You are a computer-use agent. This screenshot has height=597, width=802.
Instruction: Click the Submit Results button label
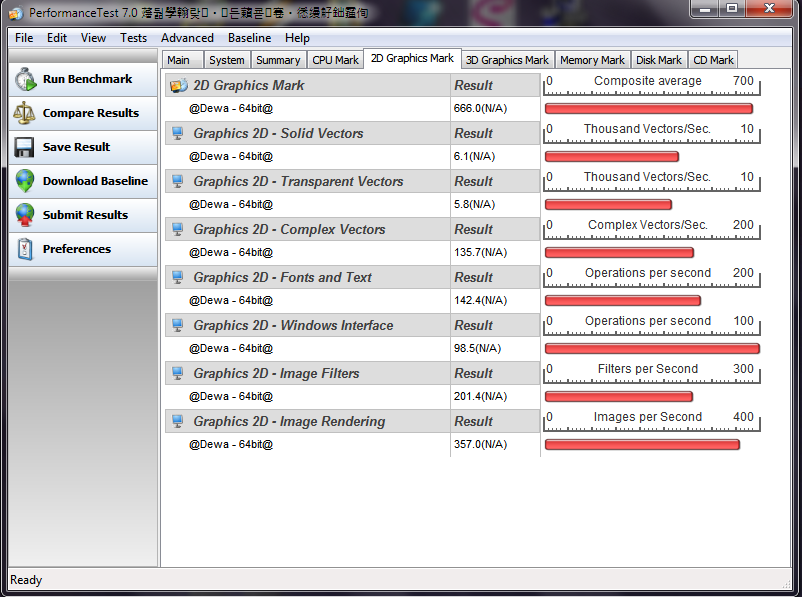[x=85, y=215]
